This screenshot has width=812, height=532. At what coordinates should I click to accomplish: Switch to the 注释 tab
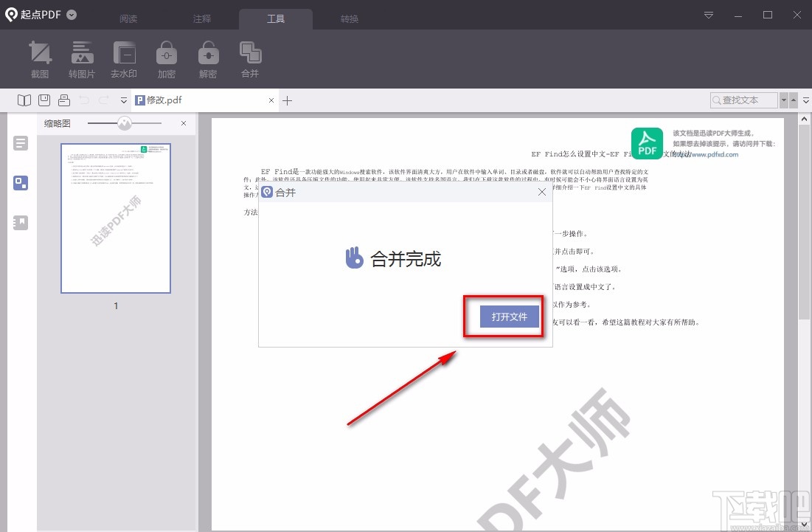(x=202, y=18)
